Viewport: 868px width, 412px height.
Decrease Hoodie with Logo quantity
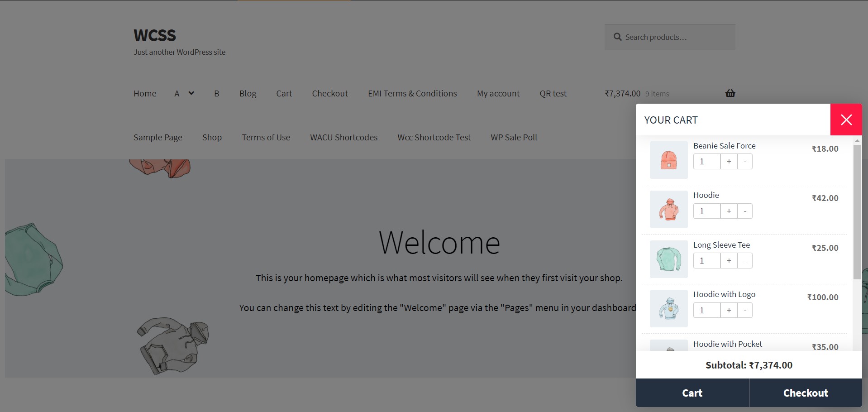point(744,310)
